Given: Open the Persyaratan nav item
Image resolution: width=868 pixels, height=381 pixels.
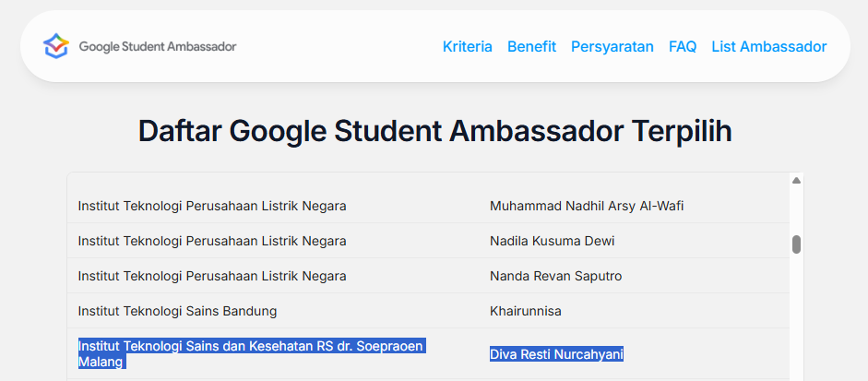Looking at the screenshot, I should point(612,46).
